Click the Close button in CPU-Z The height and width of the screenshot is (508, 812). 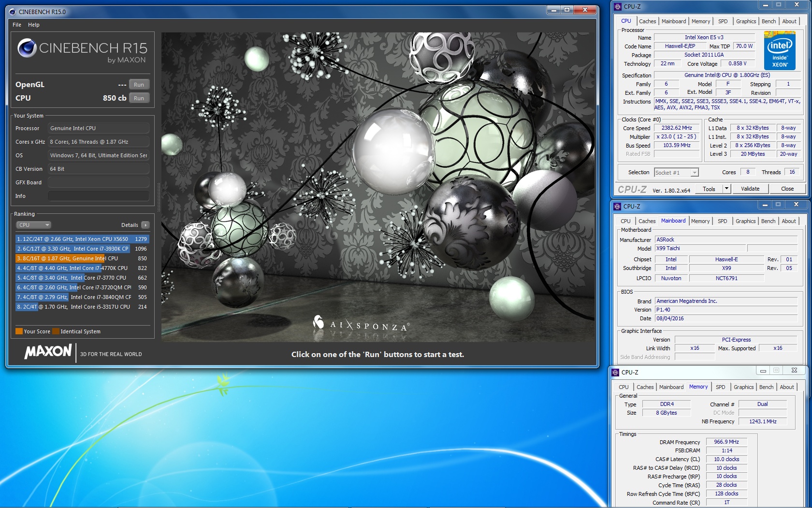[x=787, y=189]
